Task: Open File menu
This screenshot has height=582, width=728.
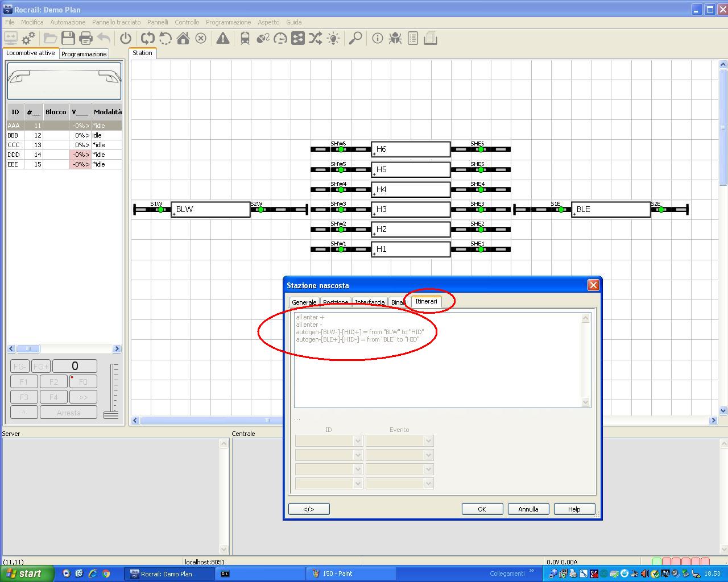Action: coord(10,22)
